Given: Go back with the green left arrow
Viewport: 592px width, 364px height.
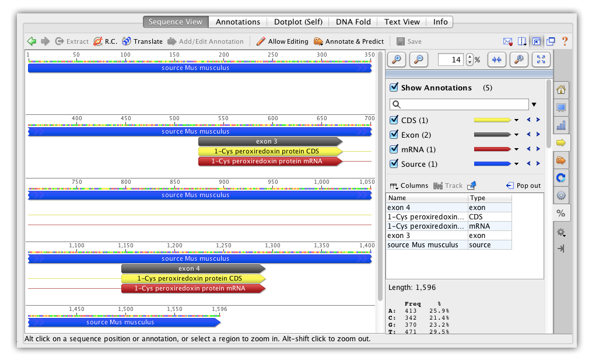Looking at the screenshot, I should coord(32,41).
